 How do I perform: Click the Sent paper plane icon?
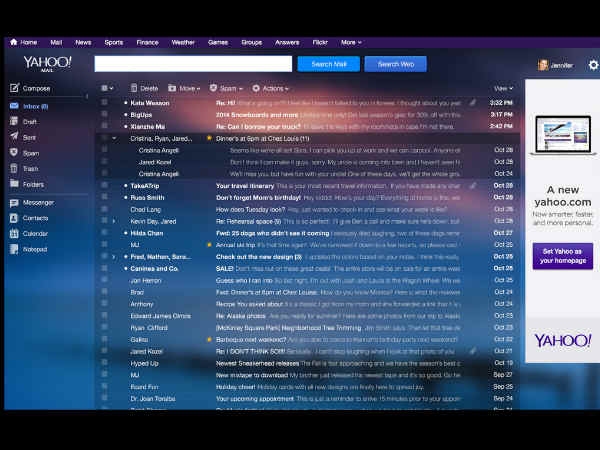pyautogui.click(x=14, y=137)
